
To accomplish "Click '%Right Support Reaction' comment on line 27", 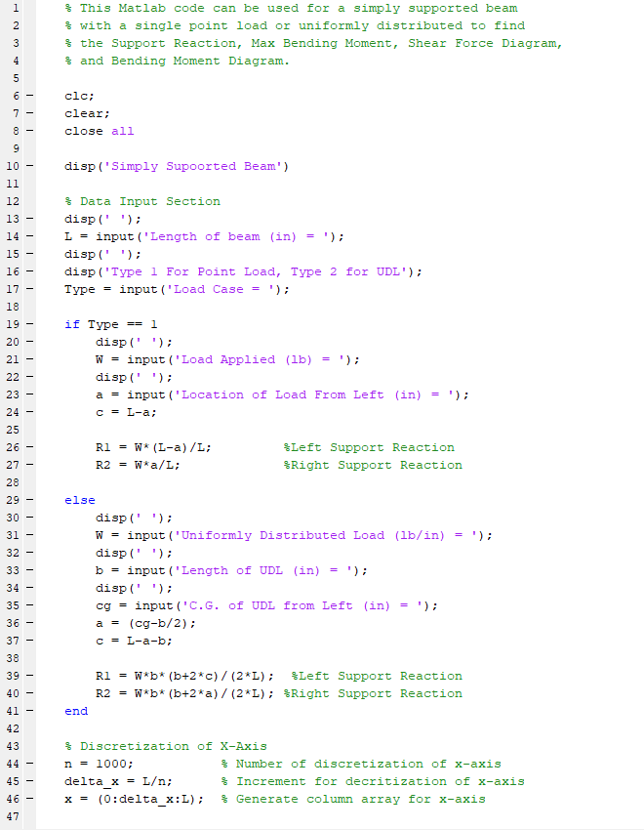I will click(373, 465).
